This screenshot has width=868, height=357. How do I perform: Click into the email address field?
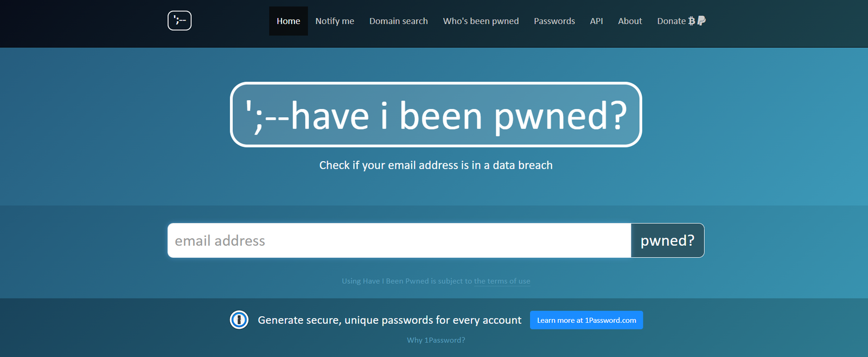click(399, 240)
